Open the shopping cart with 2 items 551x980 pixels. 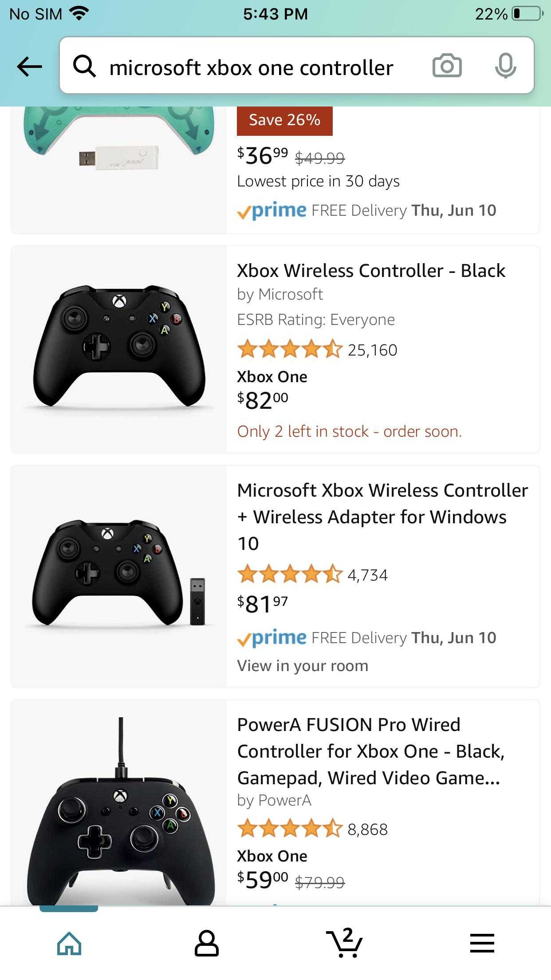point(345,942)
